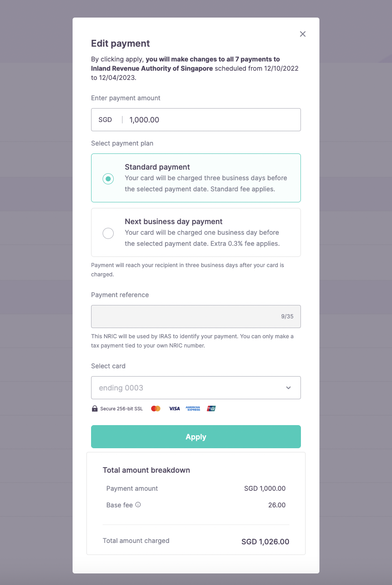Click the Visa logo icon
Screen dimensions: 392x585
pos(174,408)
